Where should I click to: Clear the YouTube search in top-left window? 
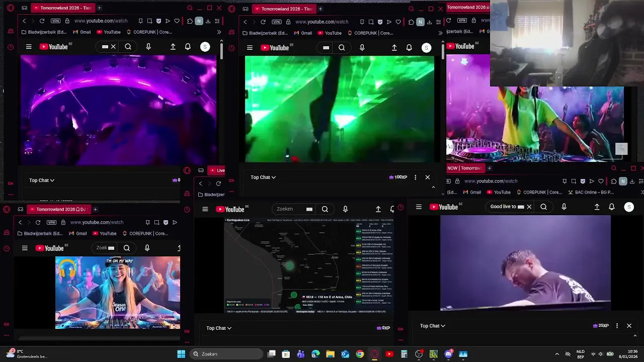click(x=113, y=47)
